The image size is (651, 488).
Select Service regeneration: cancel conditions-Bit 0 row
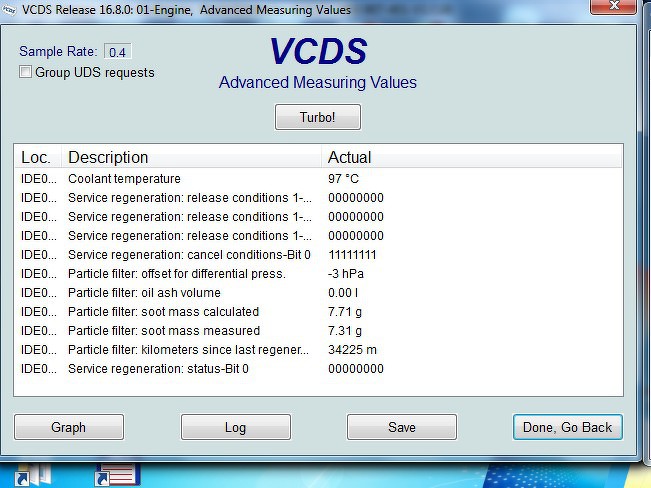pos(318,255)
